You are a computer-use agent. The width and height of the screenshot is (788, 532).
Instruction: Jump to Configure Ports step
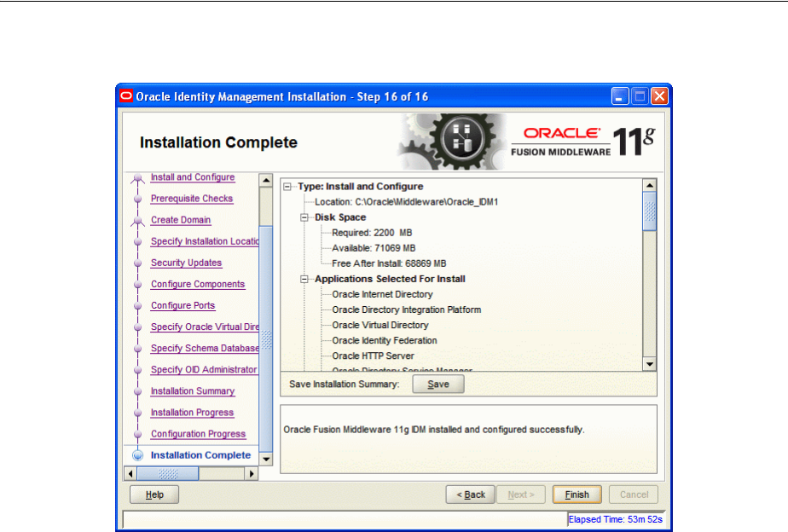183,305
